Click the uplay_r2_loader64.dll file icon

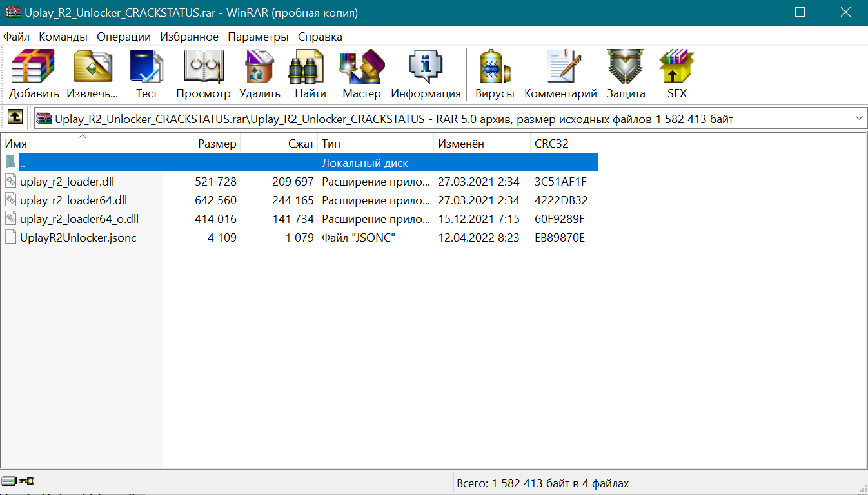(x=10, y=200)
